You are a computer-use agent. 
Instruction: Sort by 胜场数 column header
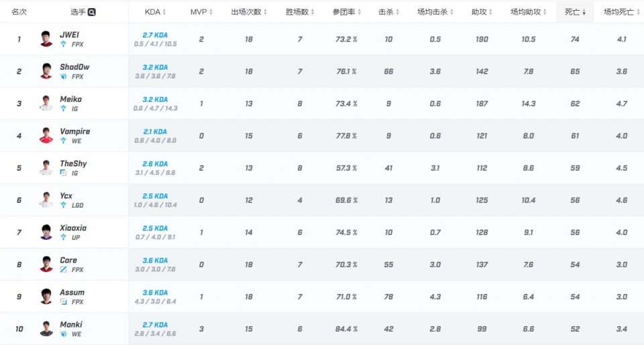(x=300, y=12)
